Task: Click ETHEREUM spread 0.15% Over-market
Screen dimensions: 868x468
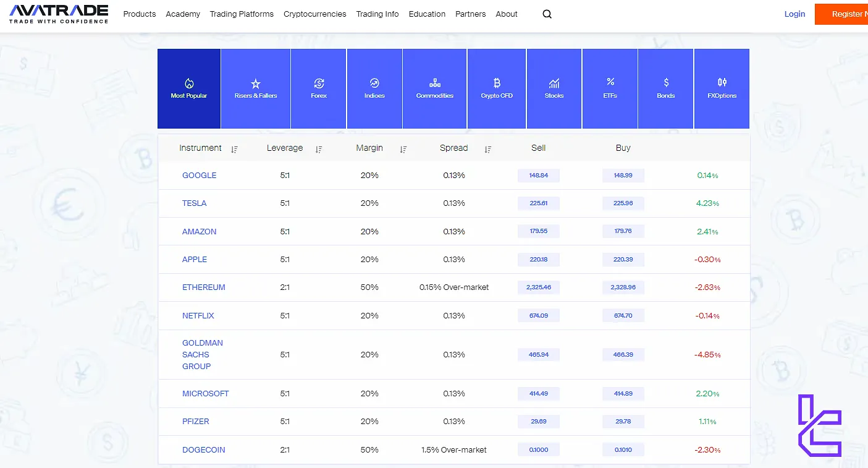Action: [454, 287]
